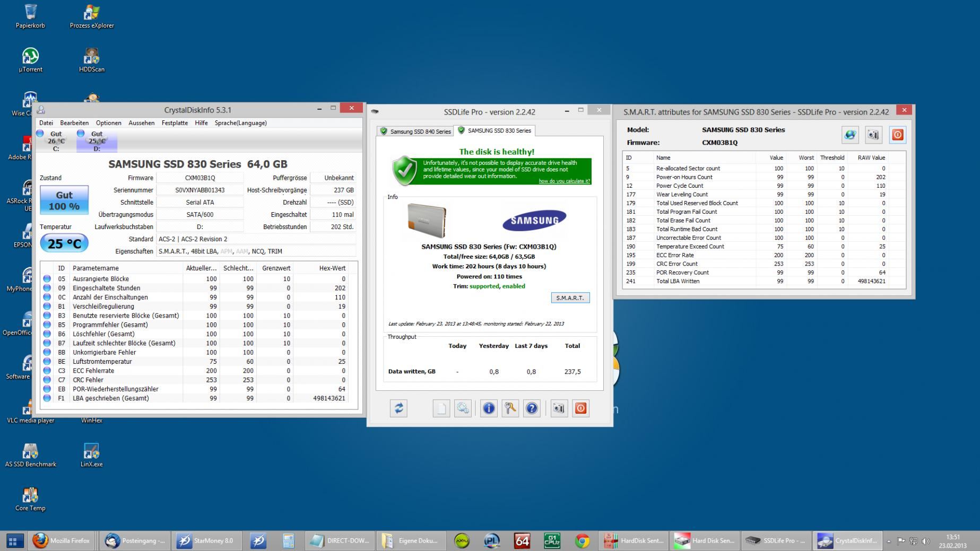This screenshot has height=551, width=980.
Task: Open Prozess eXplorer desktop shortcut
Action: [92, 16]
